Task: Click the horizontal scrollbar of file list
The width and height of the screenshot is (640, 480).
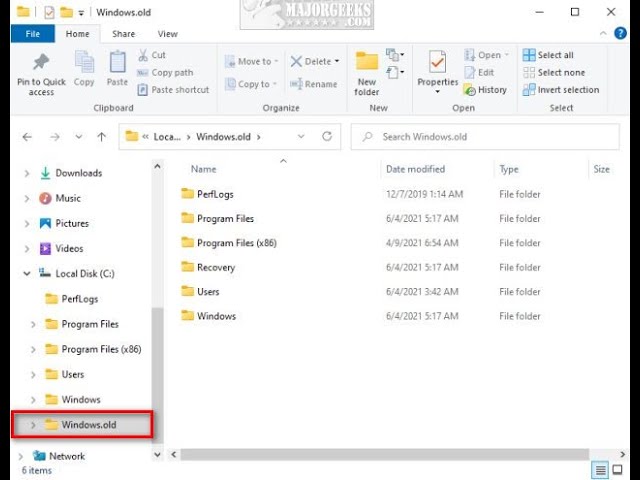Action: [384, 454]
